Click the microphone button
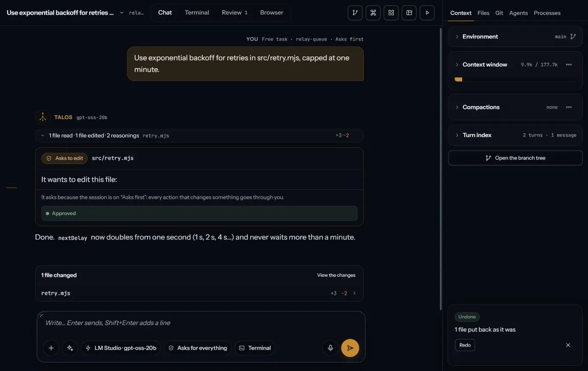Viewport: 588px width, 371px height. tap(330, 348)
